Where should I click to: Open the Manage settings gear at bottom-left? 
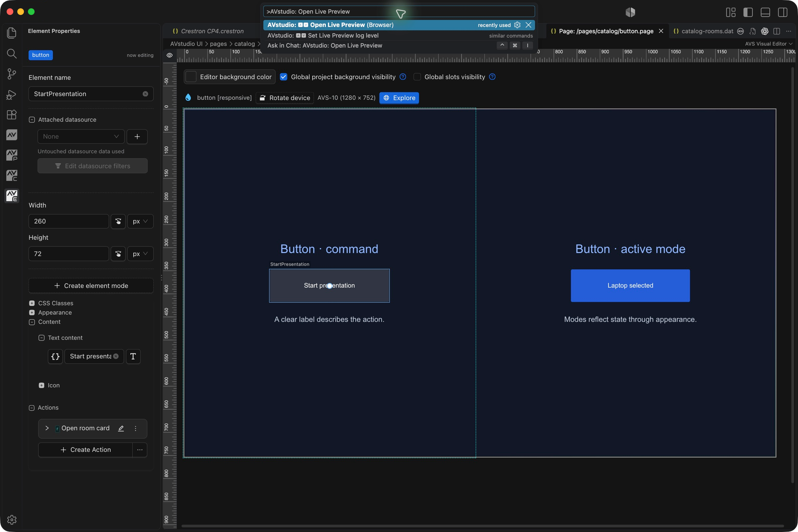point(12,519)
